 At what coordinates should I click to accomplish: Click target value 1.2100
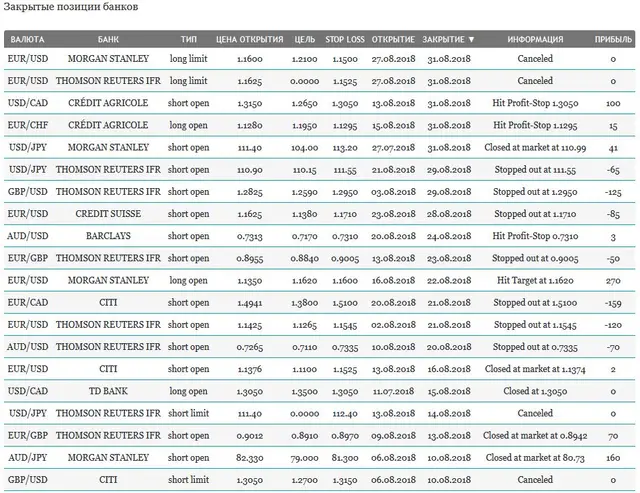(304, 59)
